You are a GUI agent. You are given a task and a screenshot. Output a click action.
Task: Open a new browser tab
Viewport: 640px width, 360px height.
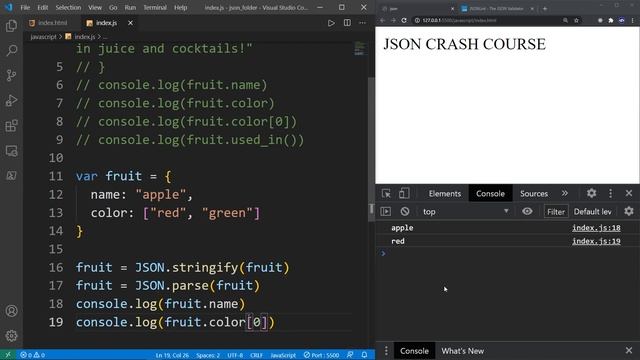pyautogui.click(x=544, y=8)
